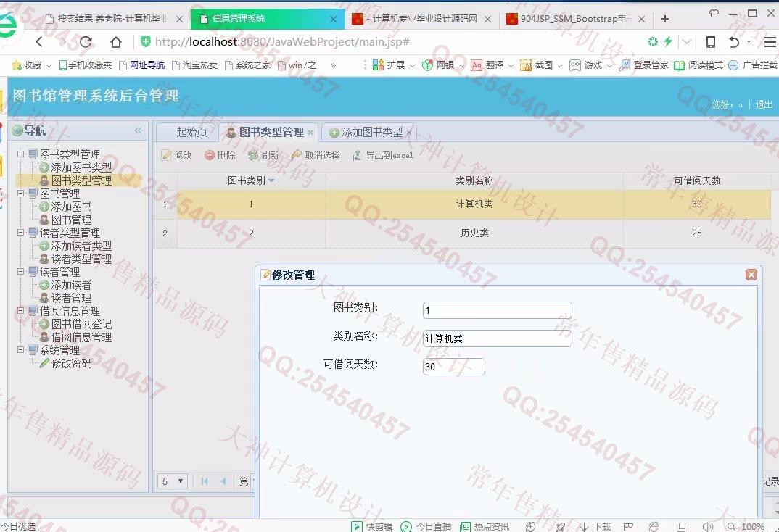Click the browser address bar URL
The height and width of the screenshot is (532, 779).
point(282,42)
